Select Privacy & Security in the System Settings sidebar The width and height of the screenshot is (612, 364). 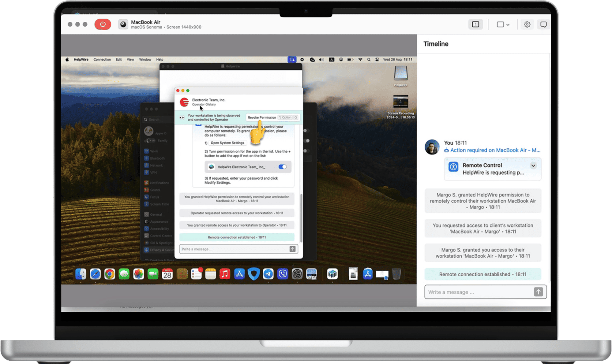click(159, 250)
